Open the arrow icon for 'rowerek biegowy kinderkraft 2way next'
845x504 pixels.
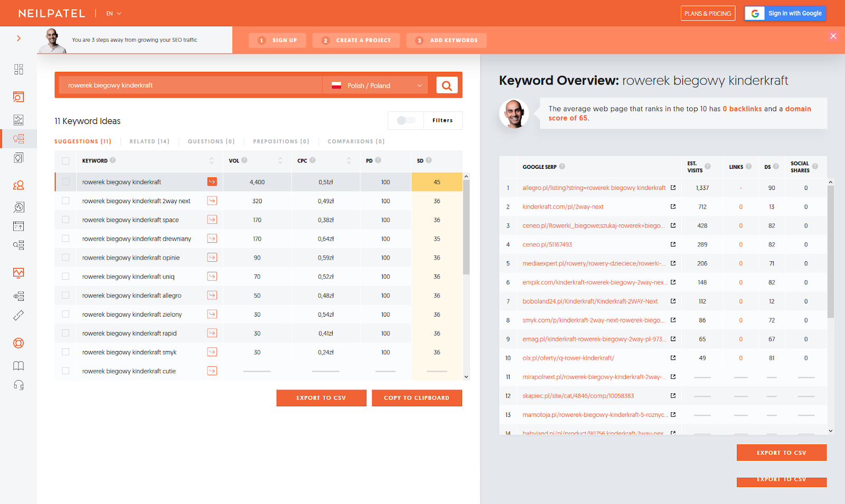tap(212, 201)
